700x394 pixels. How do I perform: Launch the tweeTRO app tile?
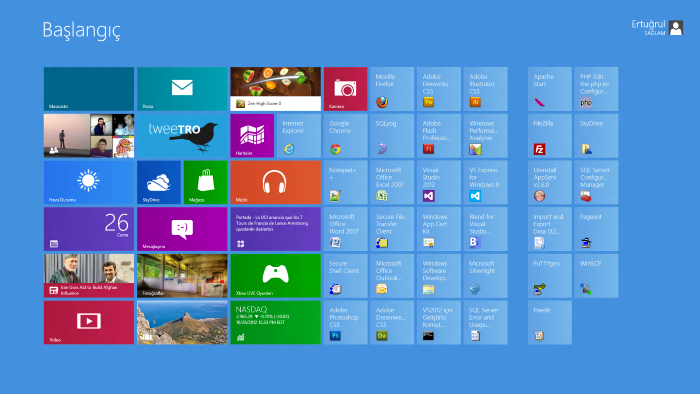click(x=182, y=136)
